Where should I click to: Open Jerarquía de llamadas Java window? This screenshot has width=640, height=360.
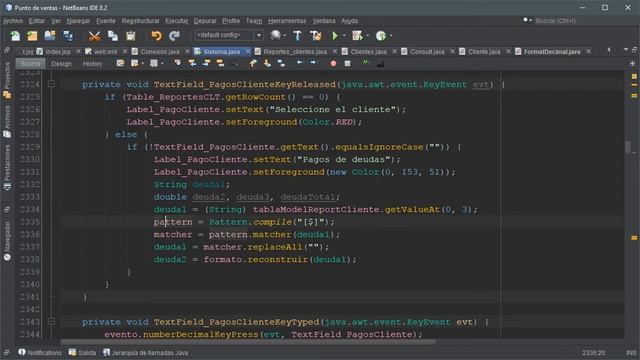(146, 353)
